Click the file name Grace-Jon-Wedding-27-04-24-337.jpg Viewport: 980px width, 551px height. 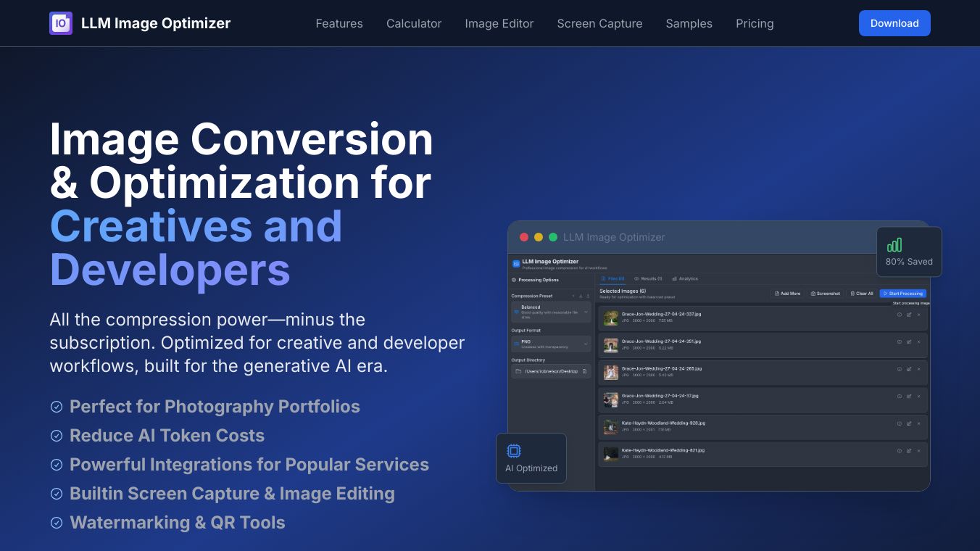tap(662, 314)
